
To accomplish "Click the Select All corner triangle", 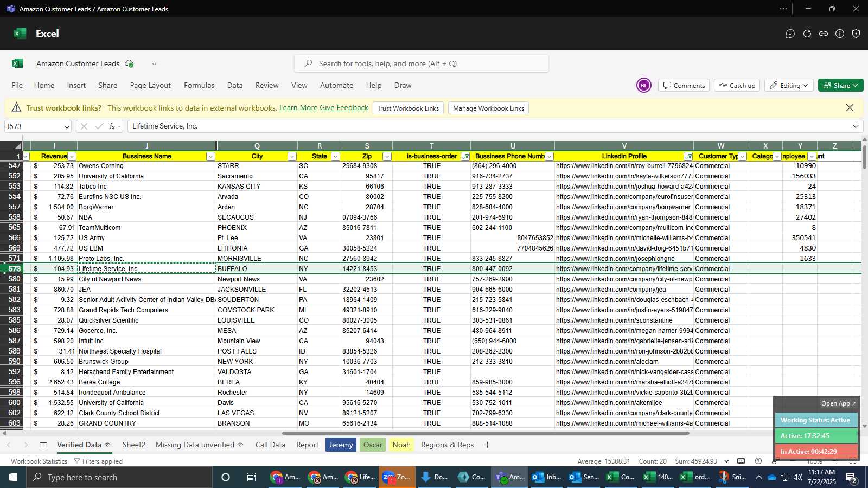I will (x=18, y=146).
